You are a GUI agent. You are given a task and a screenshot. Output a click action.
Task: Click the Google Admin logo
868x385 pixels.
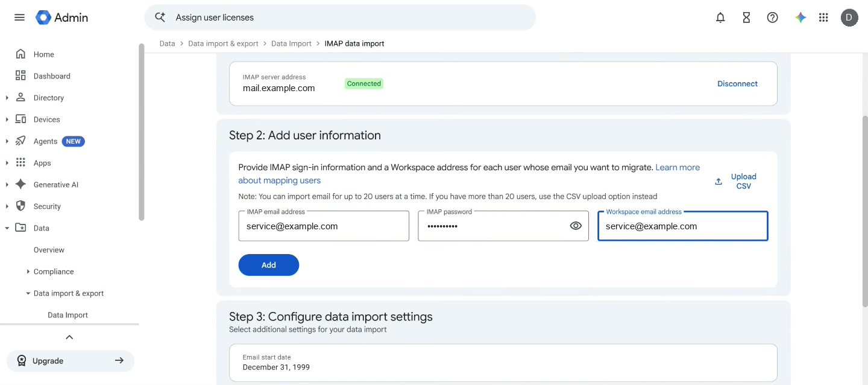tap(62, 17)
